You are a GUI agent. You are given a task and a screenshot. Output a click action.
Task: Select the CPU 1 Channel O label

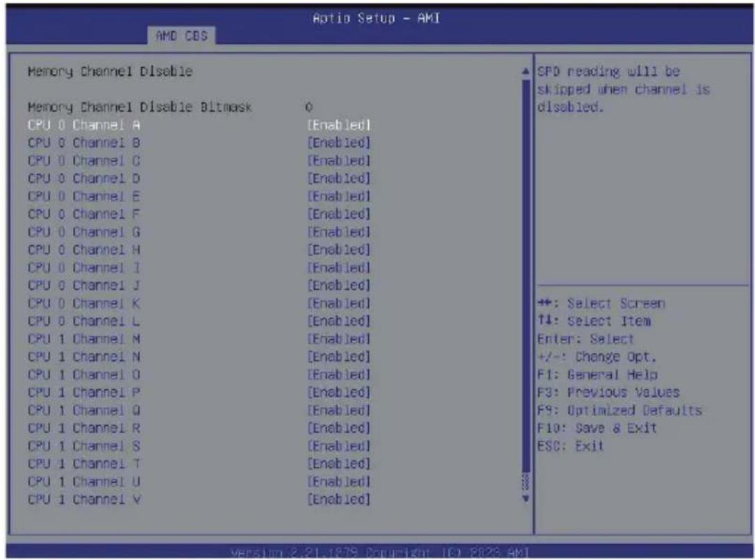(x=84, y=374)
